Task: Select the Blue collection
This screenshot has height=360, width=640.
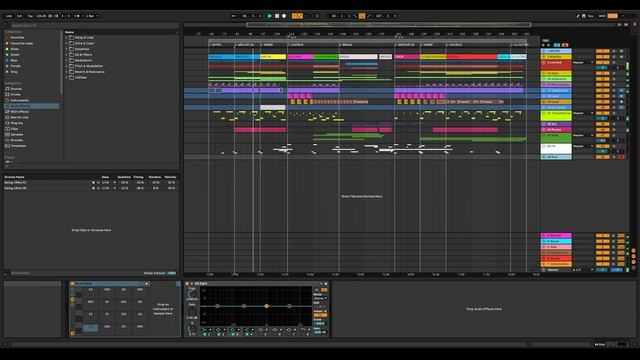Action: click(x=14, y=60)
